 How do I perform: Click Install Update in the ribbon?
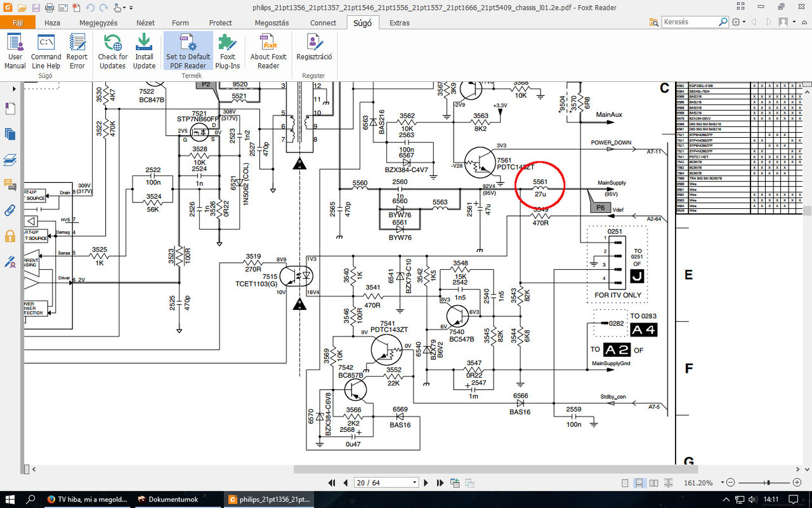pos(144,52)
